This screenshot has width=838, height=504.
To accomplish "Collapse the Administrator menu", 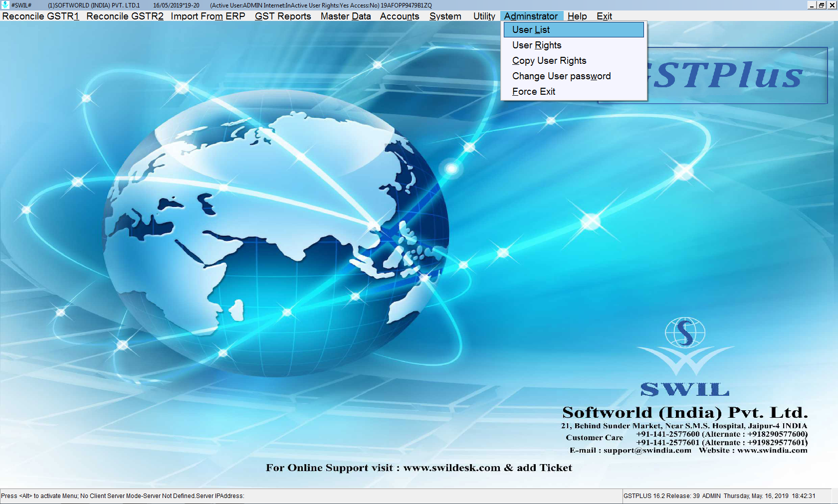I will tap(531, 16).
